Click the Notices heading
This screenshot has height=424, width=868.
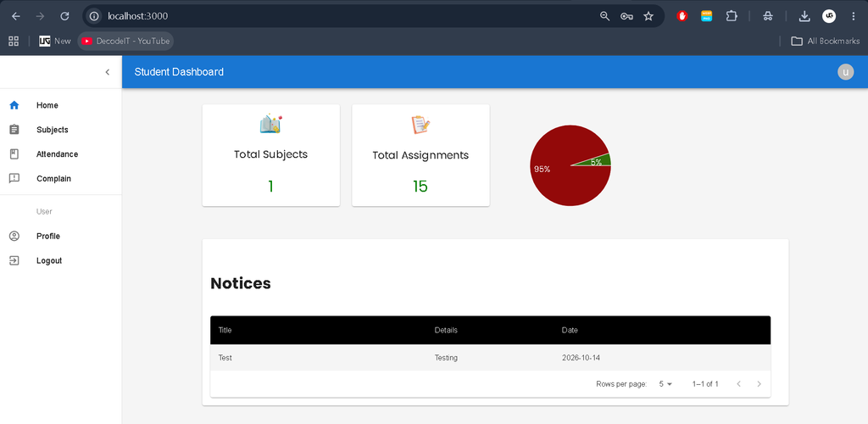241,283
